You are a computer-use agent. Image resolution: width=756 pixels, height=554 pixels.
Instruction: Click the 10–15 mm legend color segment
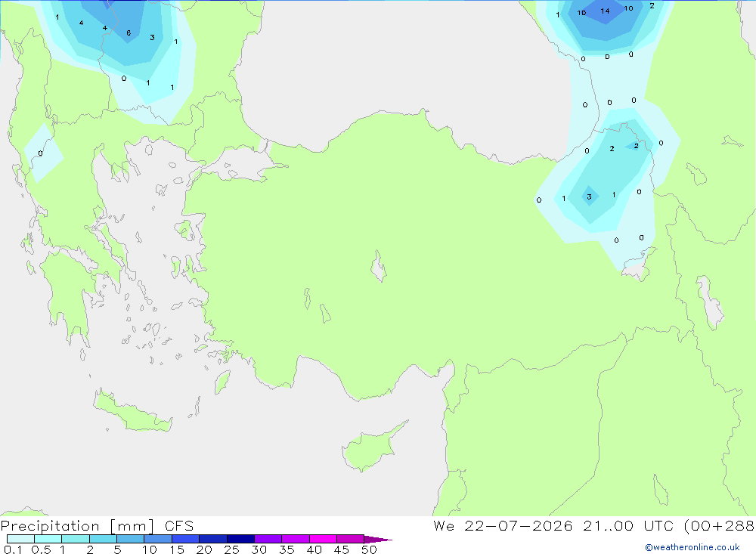point(158,539)
